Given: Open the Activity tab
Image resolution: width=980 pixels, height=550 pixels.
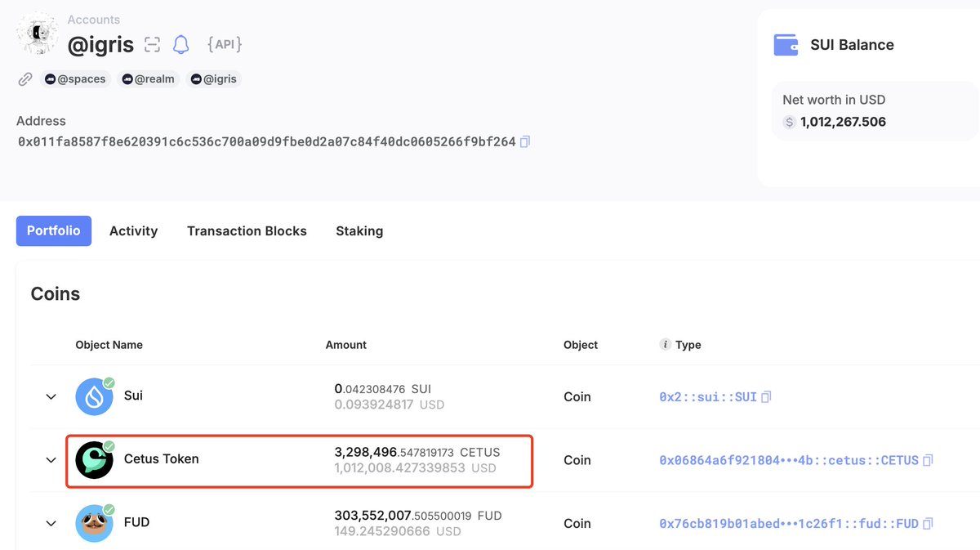Looking at the screenshot, I should click(x=133, y=231).
